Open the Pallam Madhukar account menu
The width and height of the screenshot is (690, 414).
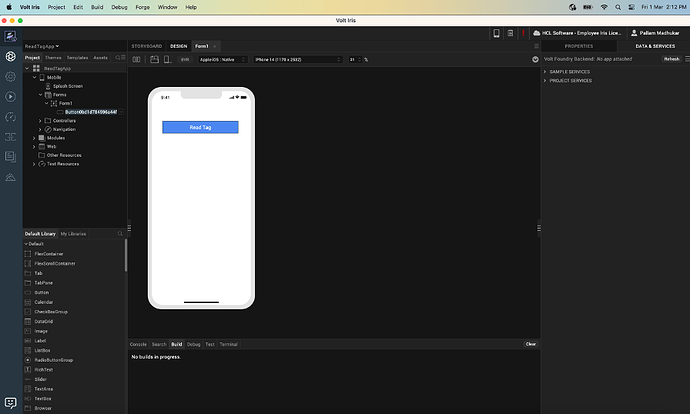pos(655,33)
